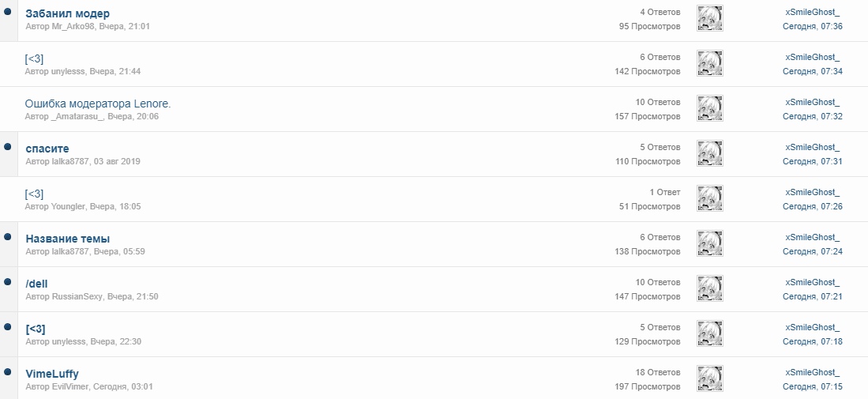The width and height of the screenshot is (868, 399).
Task: Open thread Ошибка модератора Lenore.
Action: click(x=98, y=104)
